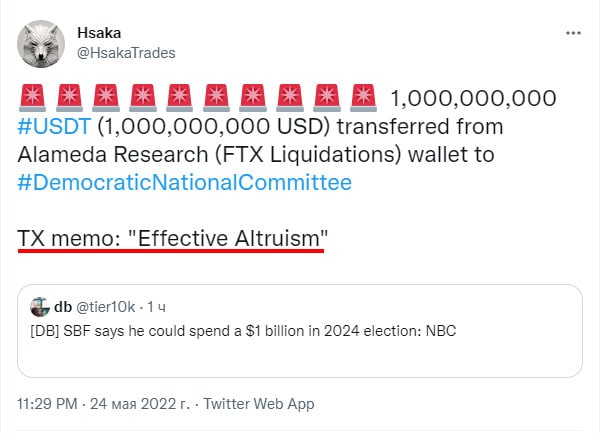Open the three-dot more options menu
This screenshot has width=600, height=433.
[x=573, y=33]
